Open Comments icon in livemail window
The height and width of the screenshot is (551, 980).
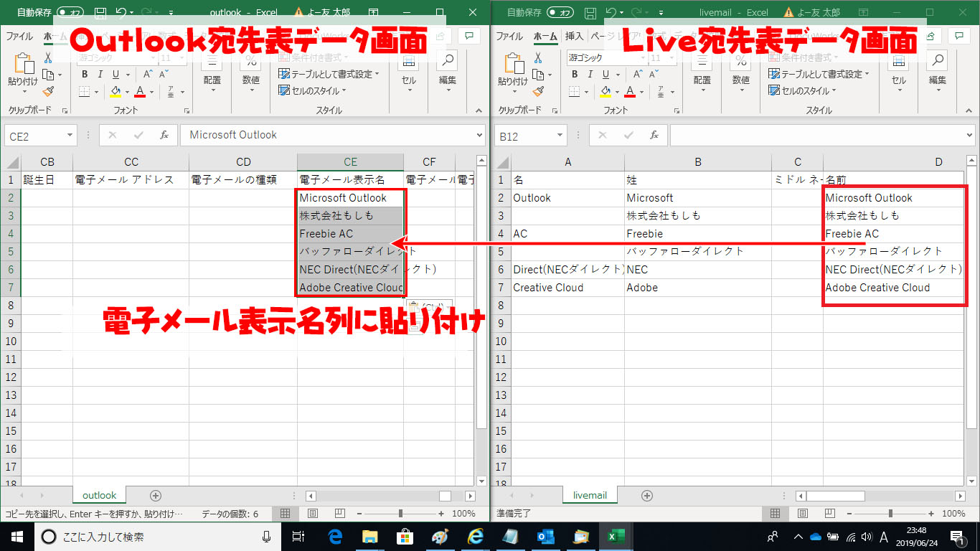958,35
